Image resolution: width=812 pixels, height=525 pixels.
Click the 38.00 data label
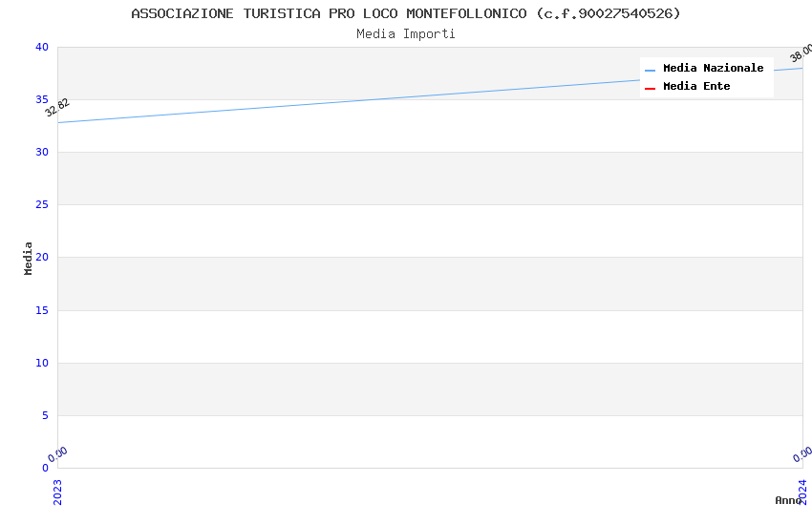(x=801, y=52)
